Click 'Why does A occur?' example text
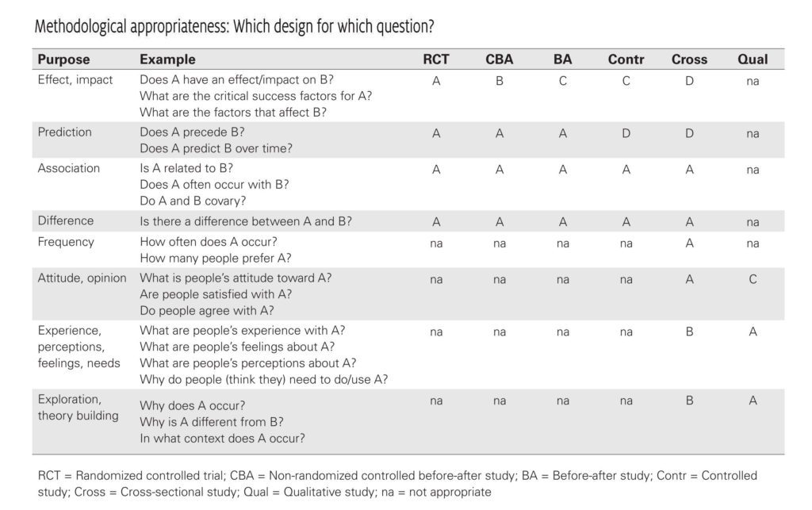This screenshot has height=510, width=812. 193,405
